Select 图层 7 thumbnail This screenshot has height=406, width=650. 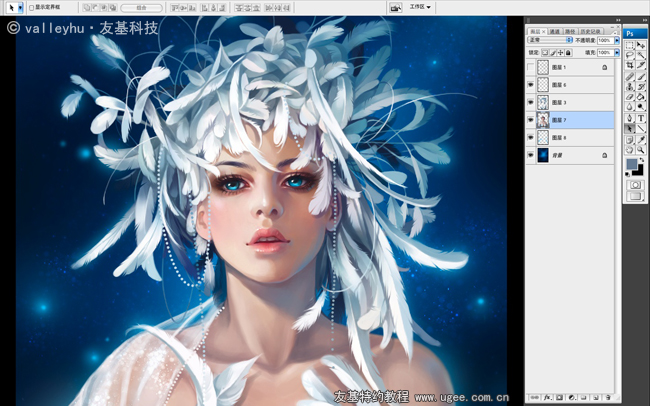click(543, 120)
